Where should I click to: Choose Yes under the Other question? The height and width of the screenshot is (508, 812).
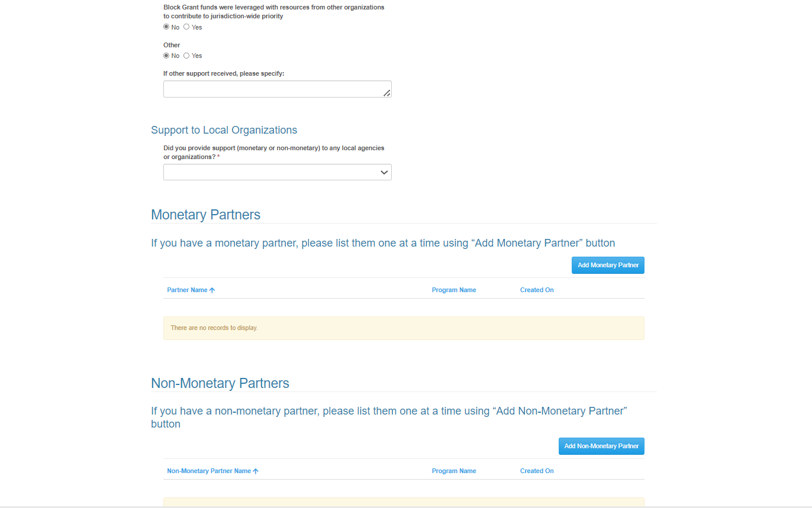click(x=186, y=55)
